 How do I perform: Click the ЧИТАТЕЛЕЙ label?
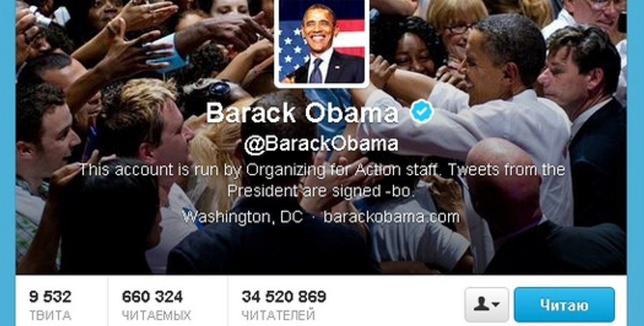(278, 315)
